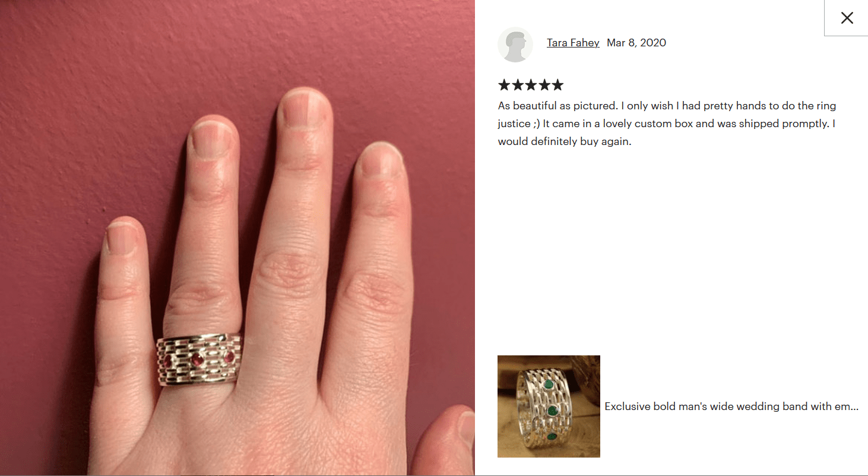Click the center pink stone on the ring
Image resolution: width=868 pixels, height=476 pixels.
point(198,361)
